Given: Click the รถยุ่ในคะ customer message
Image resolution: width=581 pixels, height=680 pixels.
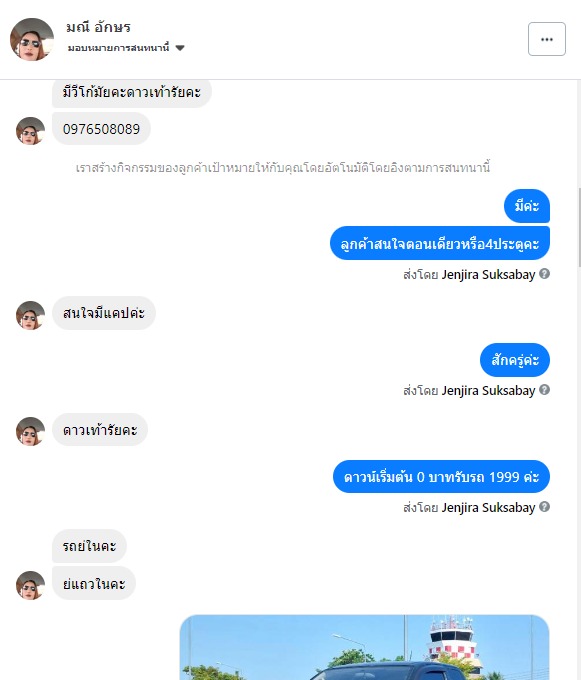Looking at the screenshot, I should tap(89, 546).
